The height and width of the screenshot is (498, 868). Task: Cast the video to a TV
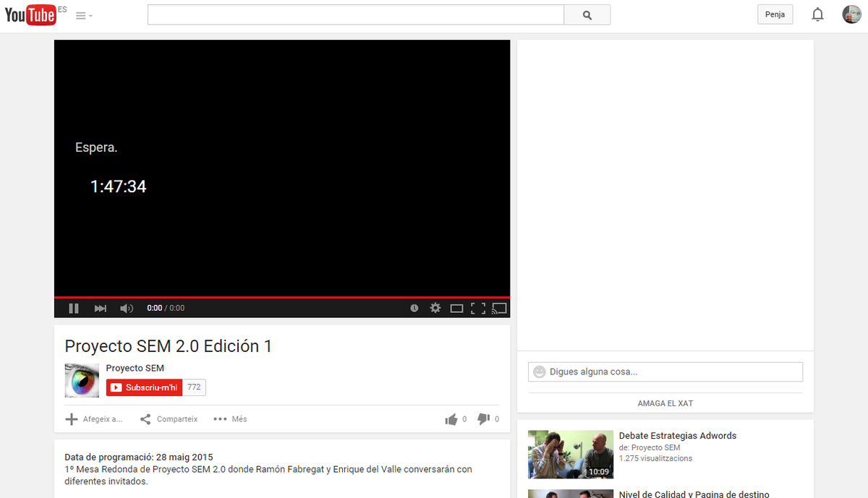tap(499, 308)
